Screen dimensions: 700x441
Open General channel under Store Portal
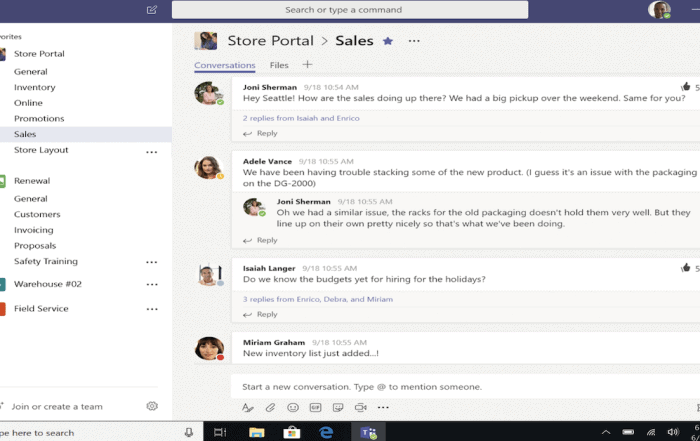(x=30, y=71)
